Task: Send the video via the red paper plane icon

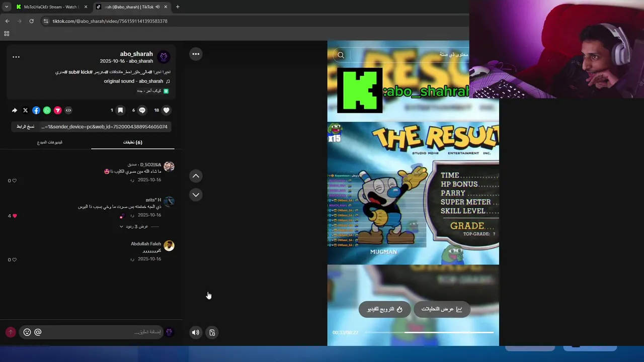Action: click(x=57, y=110)
